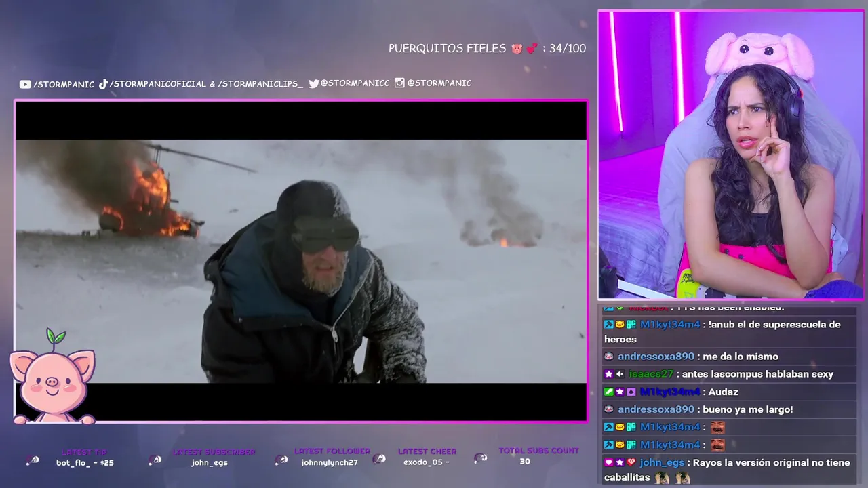Click the purple diamond badge in the Audaz message
Image resolution: width=868 pixels, height=488 pixels.
631,392
